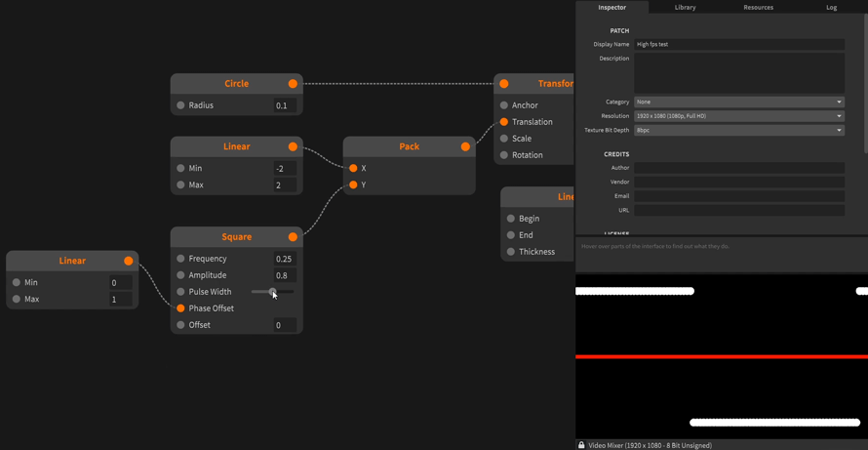Click the upper Linear node output port
Screen dimensions: 868x450
pyautogui.click(x=293, y=146)
